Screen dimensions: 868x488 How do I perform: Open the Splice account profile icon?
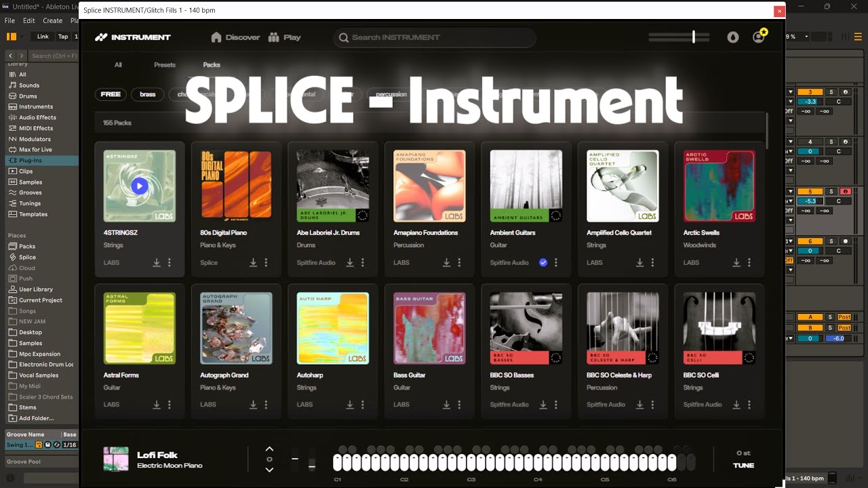[x=759, y=37]
